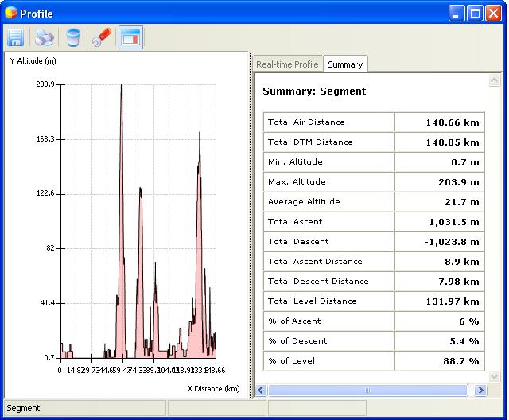The height and width of the screenshot is (420, 509).
Task: Click the value '131.97 km'
Action: tap(453, 301)
